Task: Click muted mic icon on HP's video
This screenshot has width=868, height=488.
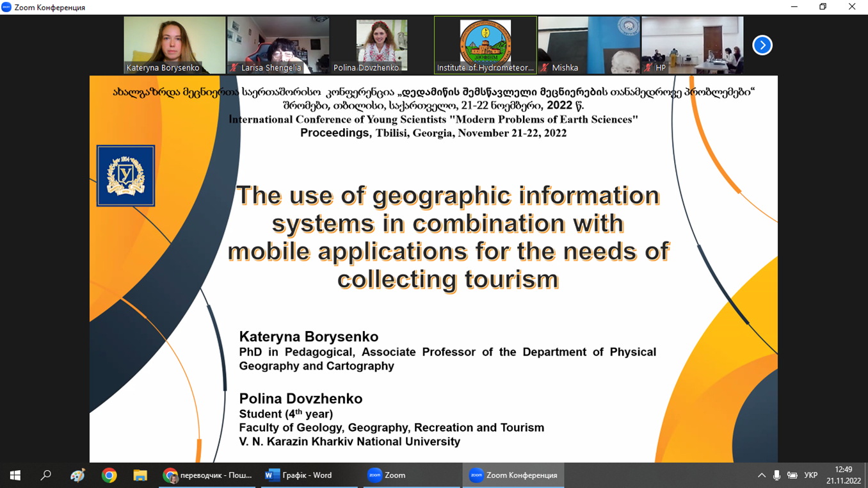Action: [x=648, y=68]
